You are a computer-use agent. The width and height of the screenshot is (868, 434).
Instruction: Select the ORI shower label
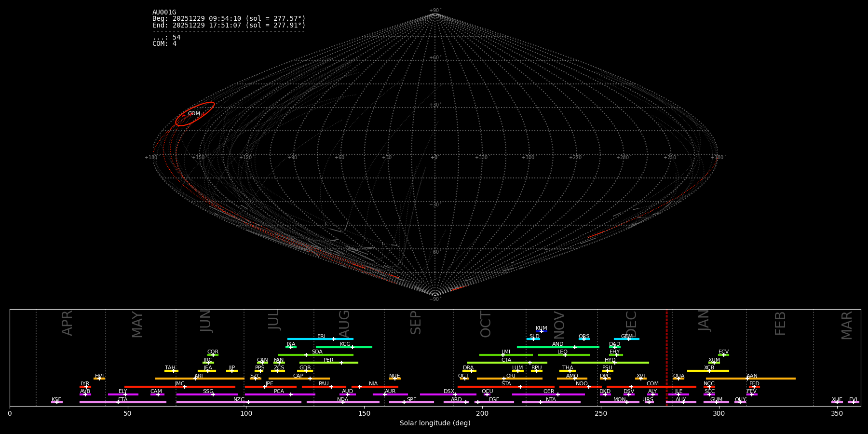pos(511,376)
